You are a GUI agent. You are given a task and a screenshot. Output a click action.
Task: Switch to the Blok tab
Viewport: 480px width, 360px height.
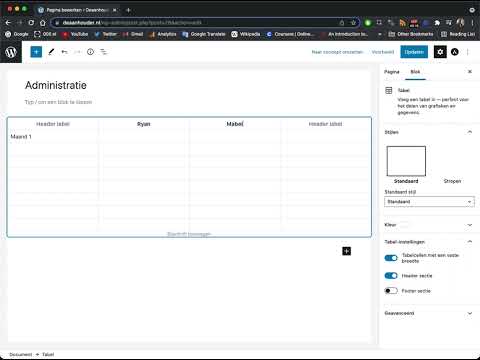click(x=415, y=72)
